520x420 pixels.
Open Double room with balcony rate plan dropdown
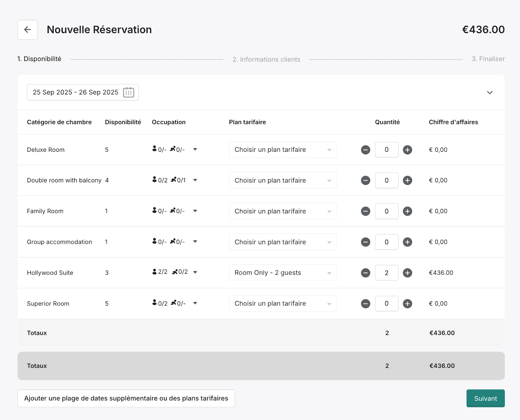[x=283, y=180]
